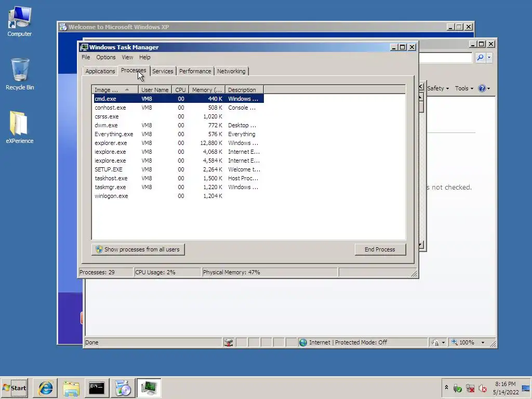Switch to the Applications tab

pos(100,71)
